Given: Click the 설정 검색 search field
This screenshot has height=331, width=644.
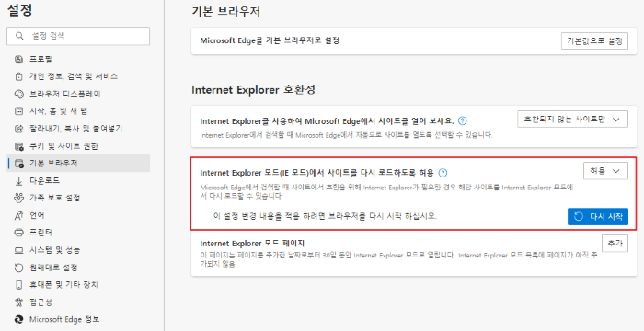Looking at the screenshot, I should click(x=78, y=36).
